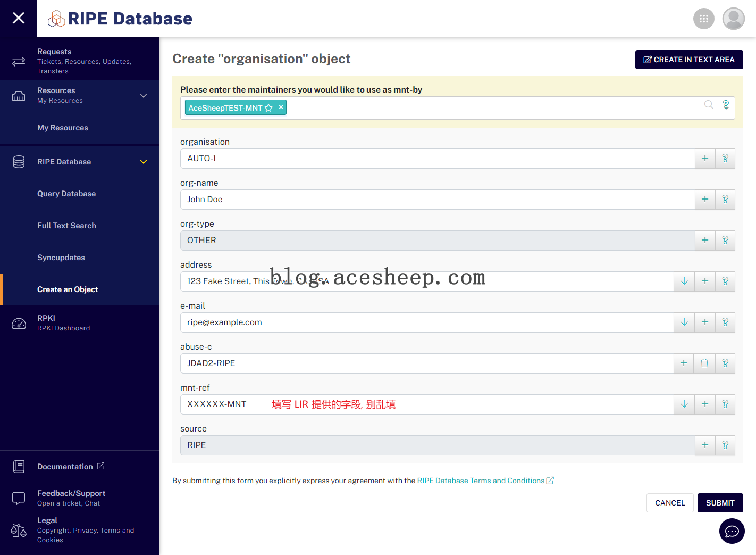Image resolution: width=756 pixels, height=555 pixels.
Task: Delete the abuse-c attribute with trash icon
Action: [705, 363]
